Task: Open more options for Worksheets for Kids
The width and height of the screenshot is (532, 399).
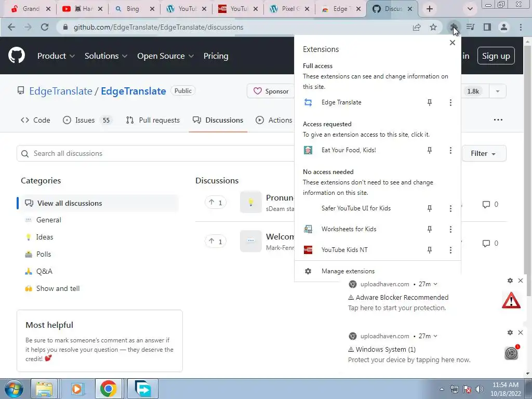Action: tap(450, 229)
